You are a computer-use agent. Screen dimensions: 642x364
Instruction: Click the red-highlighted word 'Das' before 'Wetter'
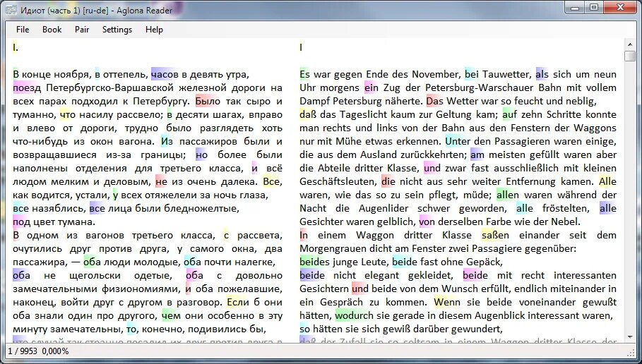(x=435, y=102)
